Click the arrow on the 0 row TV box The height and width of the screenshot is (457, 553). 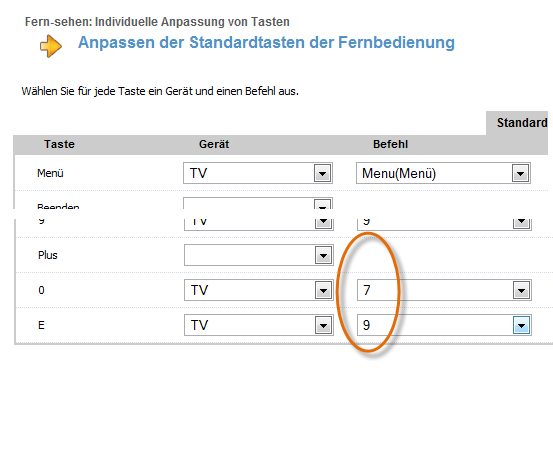323,291
